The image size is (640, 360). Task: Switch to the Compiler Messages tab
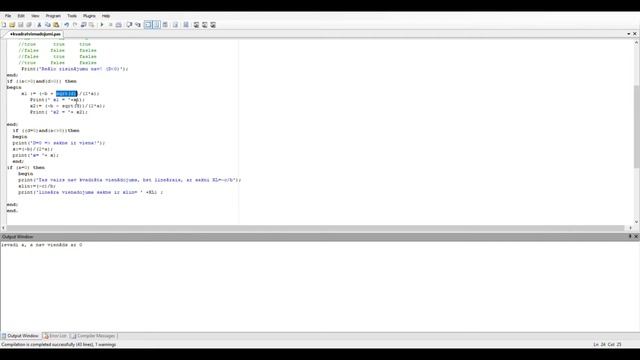tap(93, 336)
